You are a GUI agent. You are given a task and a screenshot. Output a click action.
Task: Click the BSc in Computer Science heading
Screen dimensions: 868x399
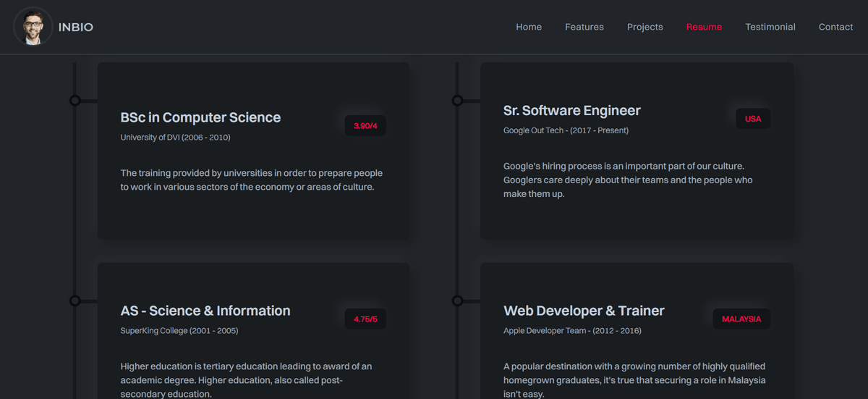[200, 117]
